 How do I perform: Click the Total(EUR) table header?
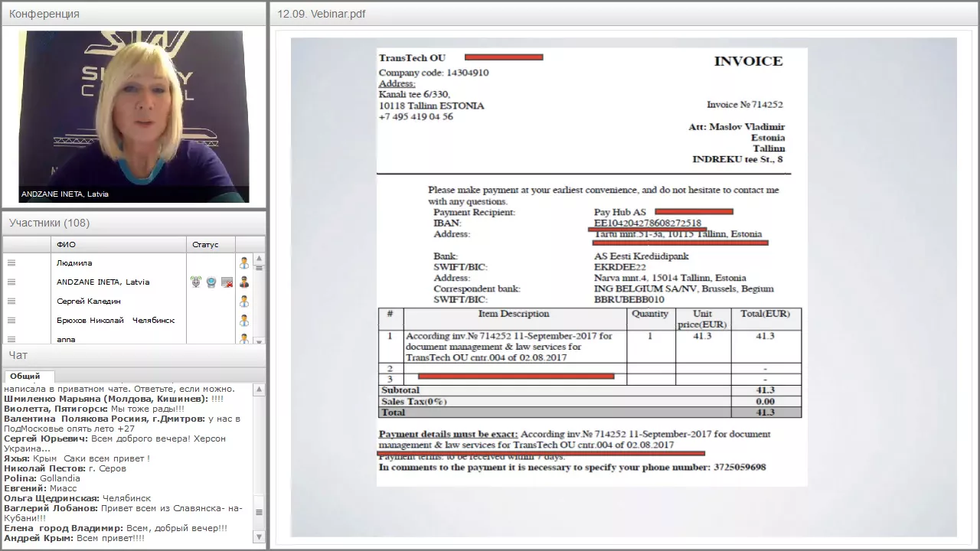(766, 314)
